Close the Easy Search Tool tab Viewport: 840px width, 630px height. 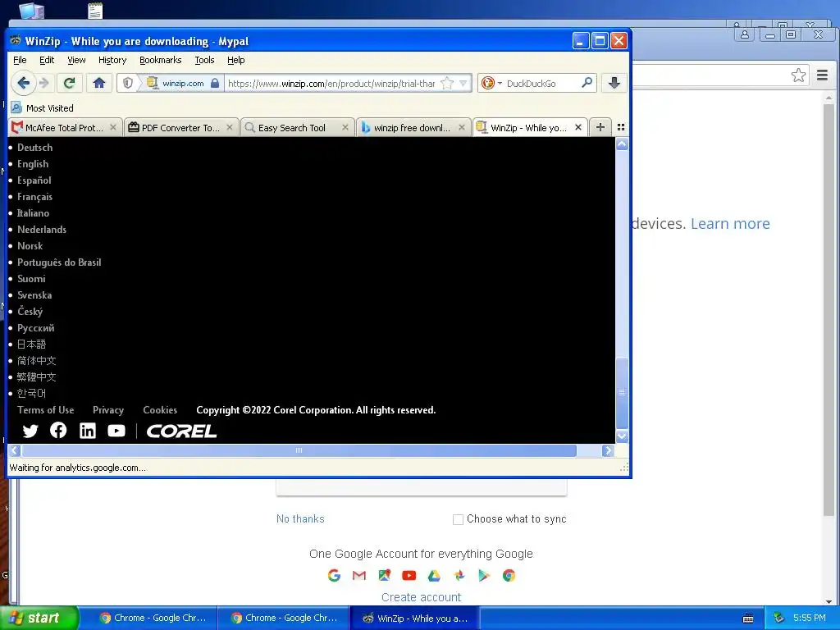[x=345, y=127]
